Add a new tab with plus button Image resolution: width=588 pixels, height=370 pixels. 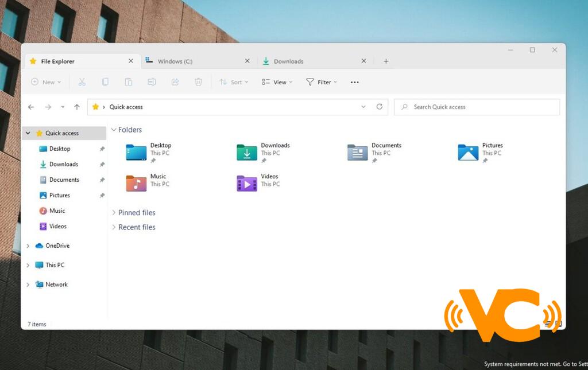pos(386,61)
